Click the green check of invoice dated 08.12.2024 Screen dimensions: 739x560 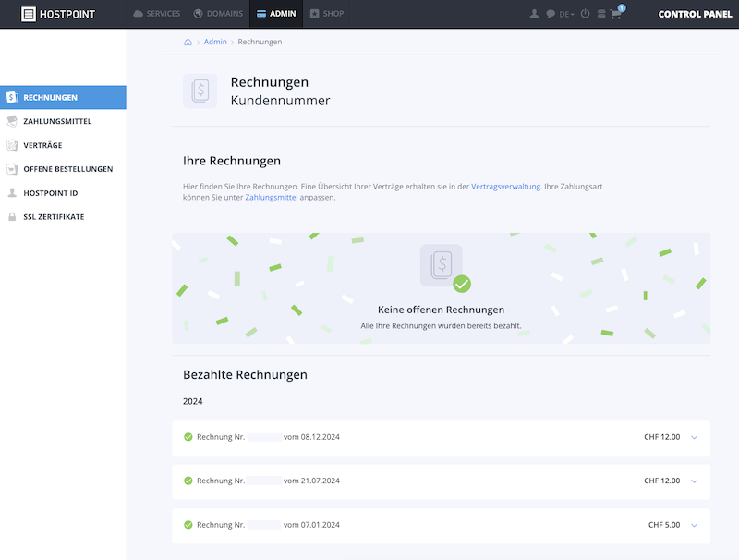pos(188,437)
